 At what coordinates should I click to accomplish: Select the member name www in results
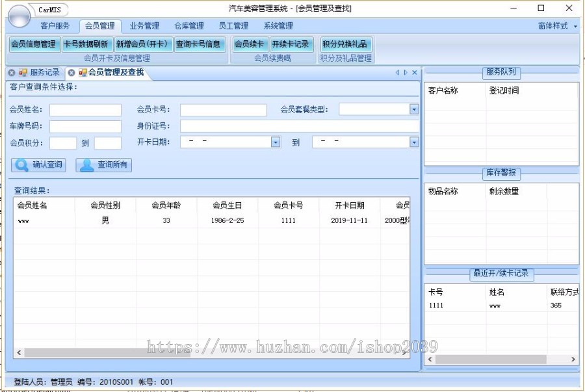click(23, 221)
